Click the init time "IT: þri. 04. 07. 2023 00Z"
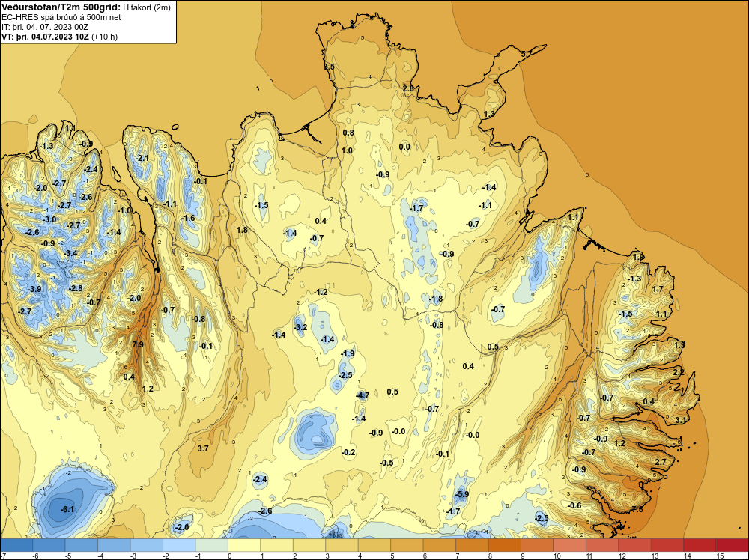Image resolution: width=749 pixels, height=560 pixels. click(46, 27)
